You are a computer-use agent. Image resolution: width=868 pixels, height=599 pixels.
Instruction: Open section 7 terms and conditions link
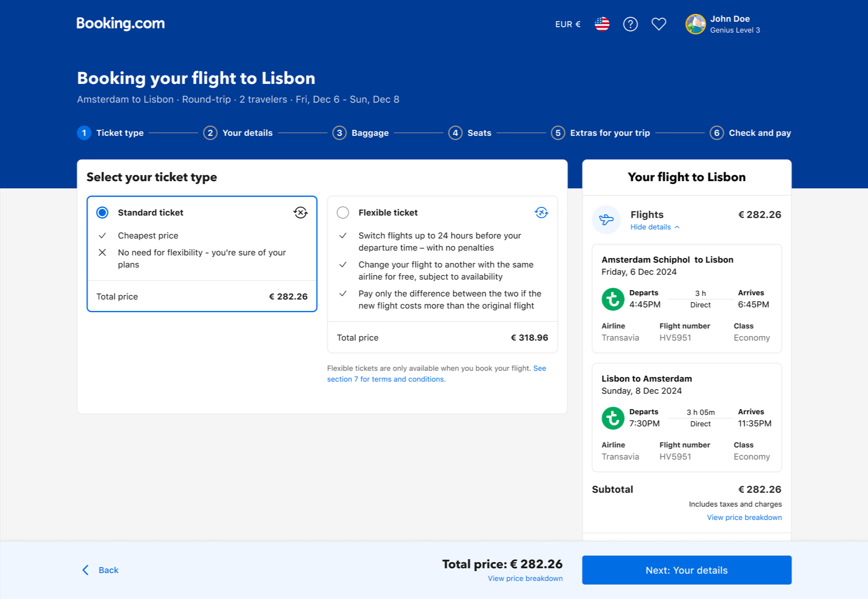click(x=386, y=379)
